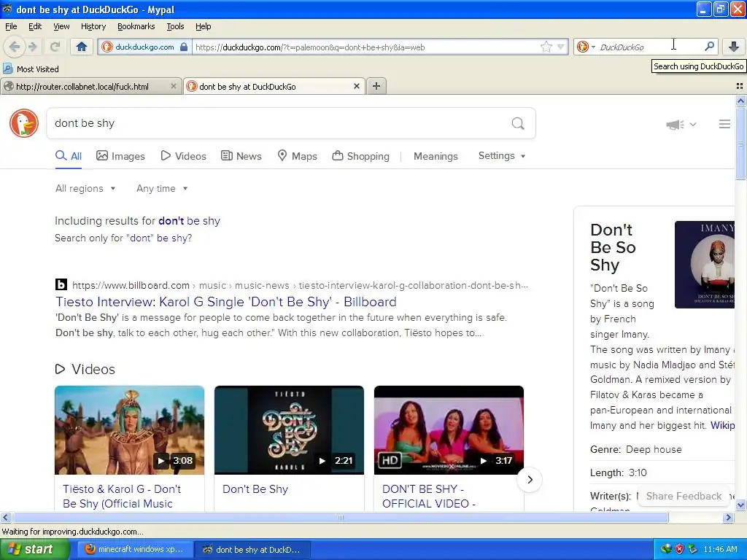
Task: Switch to the router.collabnet.local tab
Action: coord(90,86)
